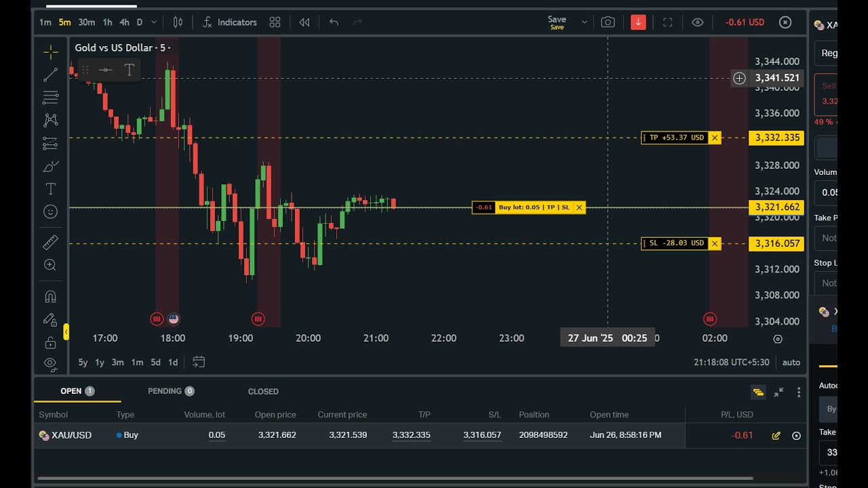
Task: Open chart type candlestick selector
Action: [x=178, y=22]
